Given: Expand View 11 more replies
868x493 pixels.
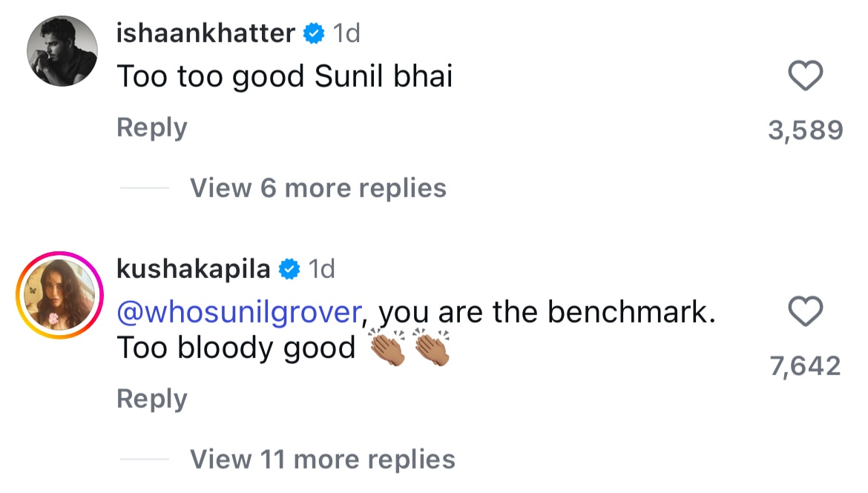Looking at the screenshot, I should (x=322, y=459).
